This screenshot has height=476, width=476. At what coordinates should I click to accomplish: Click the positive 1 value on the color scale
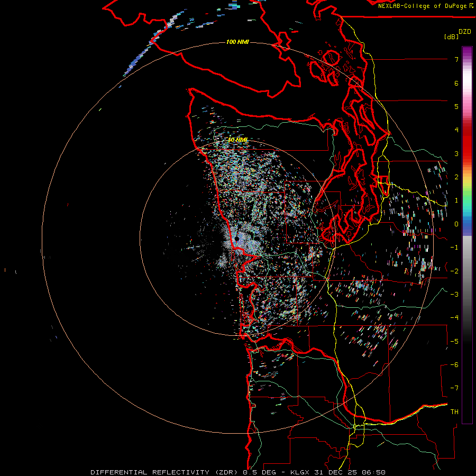coord(456,200)
